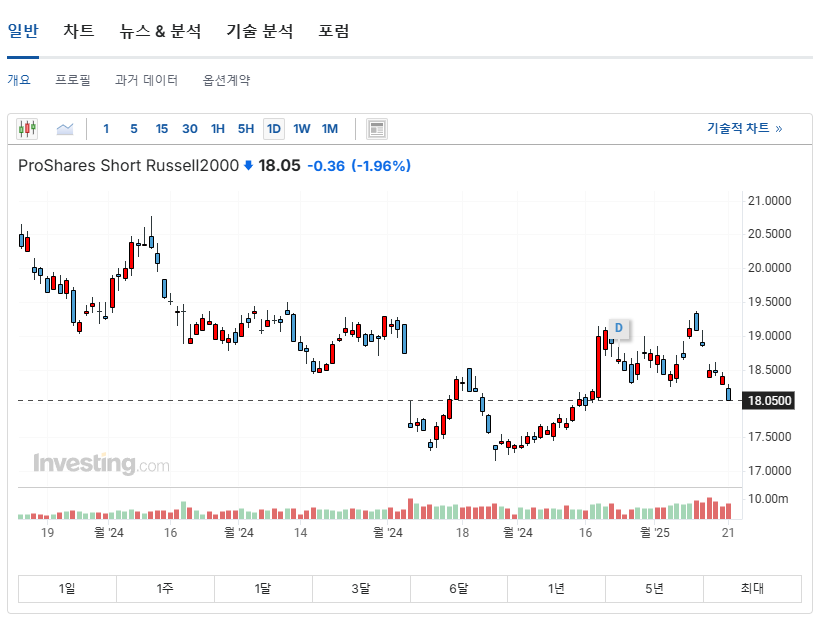Select the 과거 데이터 sub-tab
This screenshot has height=629, width=819.
click(147, 80)
